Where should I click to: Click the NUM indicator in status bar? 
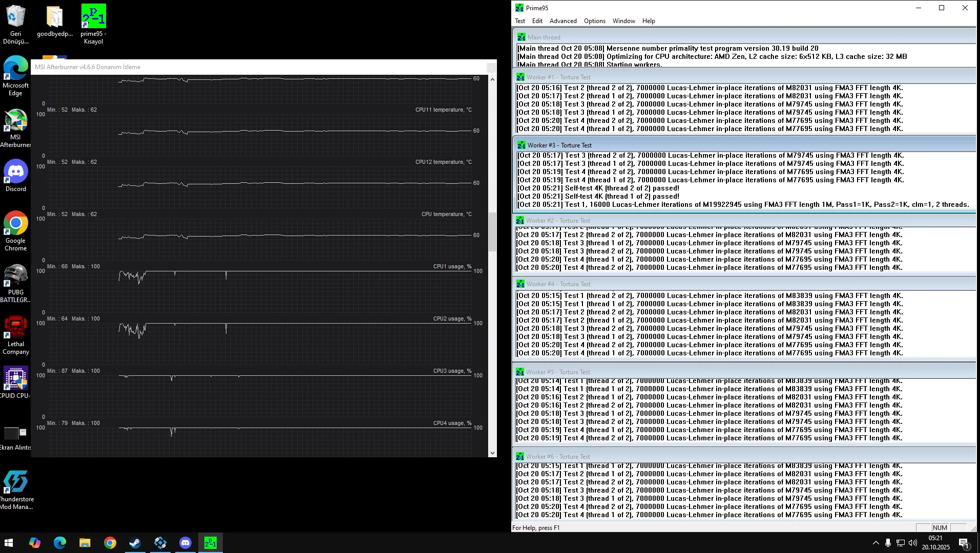click(x=940, y=528)
